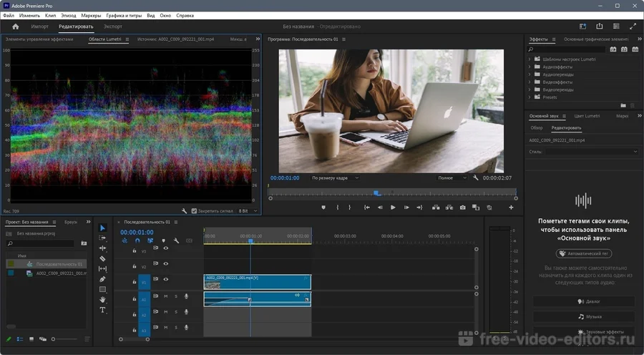The height and width of the screenshot is (355, 644).
Task: Toggle full screen video icon
Action: pyautogui.click(x=633, y=26)
